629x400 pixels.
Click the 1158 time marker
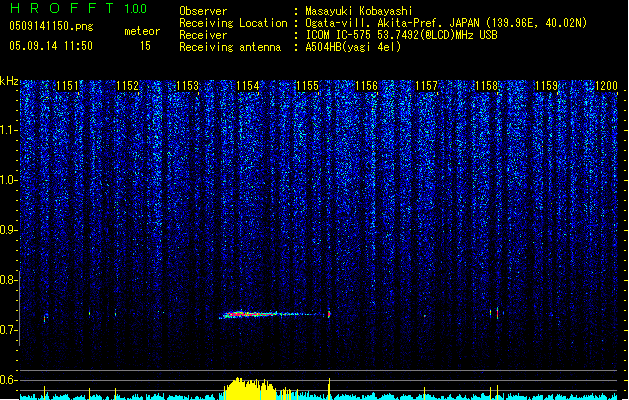pyautogui.click(x=486, y=86)
